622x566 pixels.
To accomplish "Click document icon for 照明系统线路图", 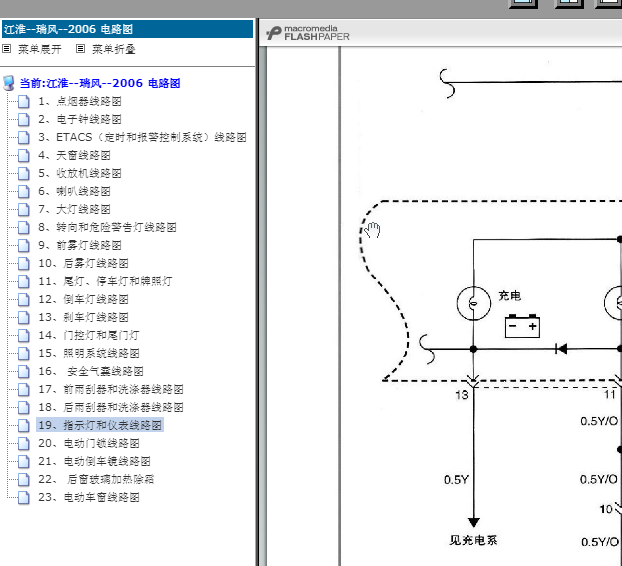I will [x=24, y=353].
